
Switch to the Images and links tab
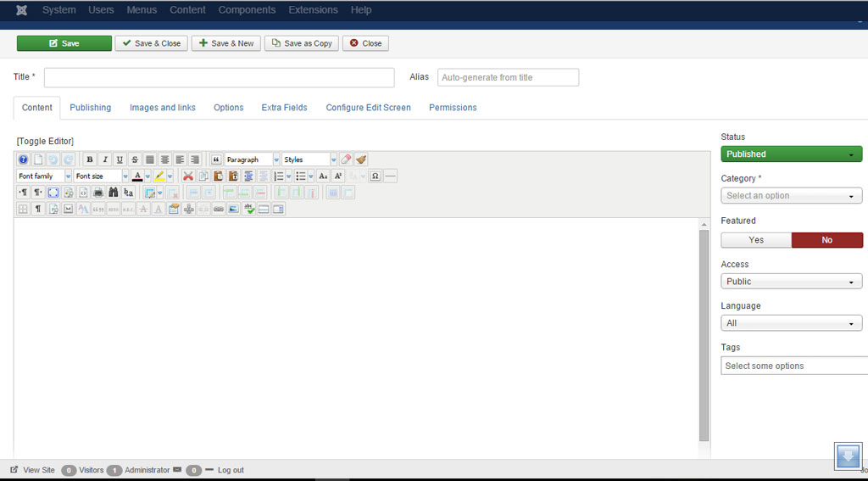coord(163,108)
